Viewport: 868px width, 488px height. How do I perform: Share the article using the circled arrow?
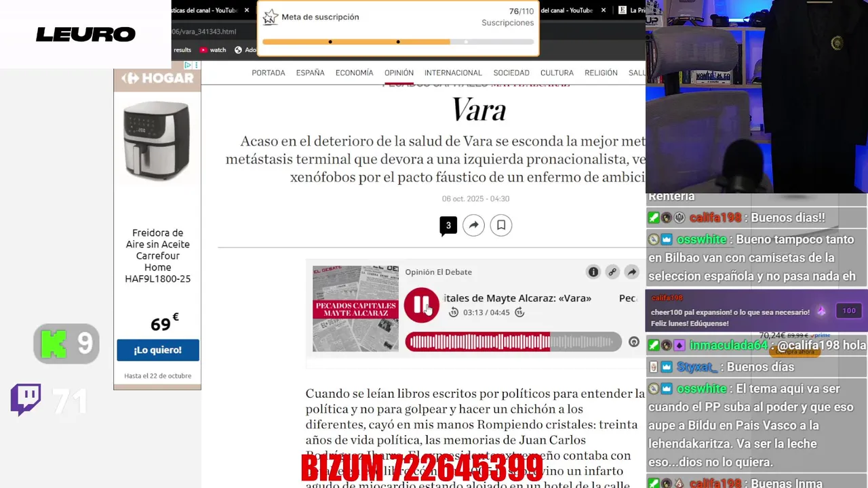pos(473,225)
